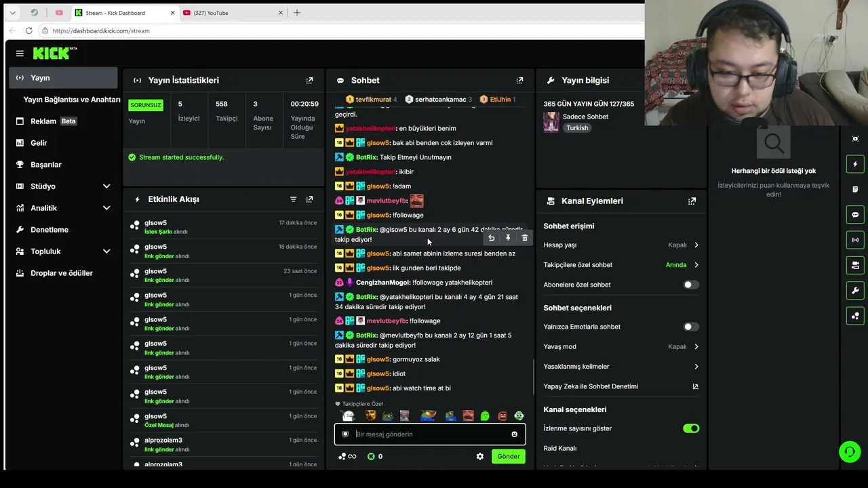
Task: Click the EtiJhin username in chat header
Action: pos(500,100)
